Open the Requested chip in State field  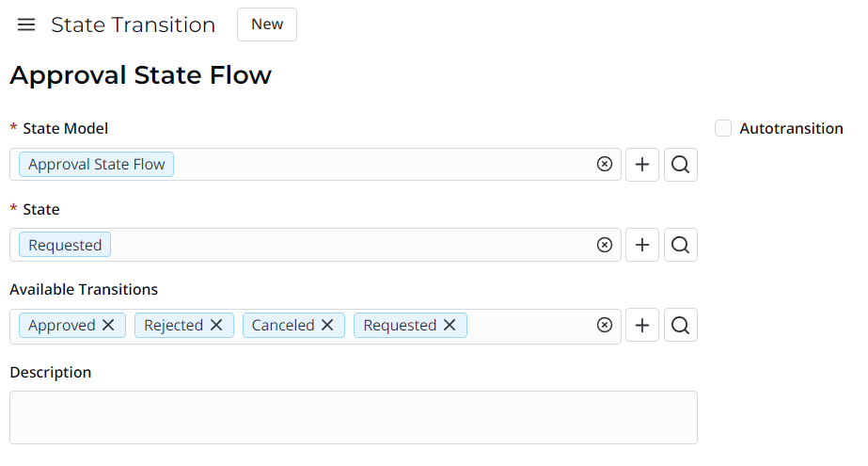click(x=65, y=245)
